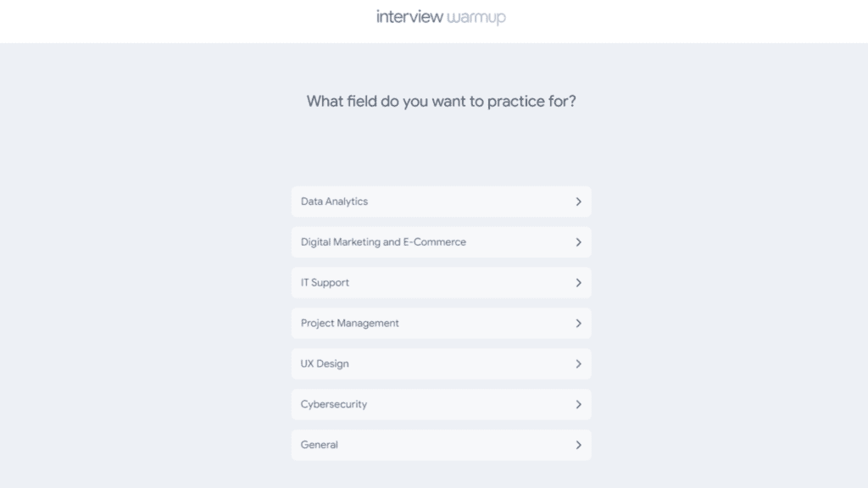Click the General row chevron
Screen dimensions: 868x488
pos(579,445)
